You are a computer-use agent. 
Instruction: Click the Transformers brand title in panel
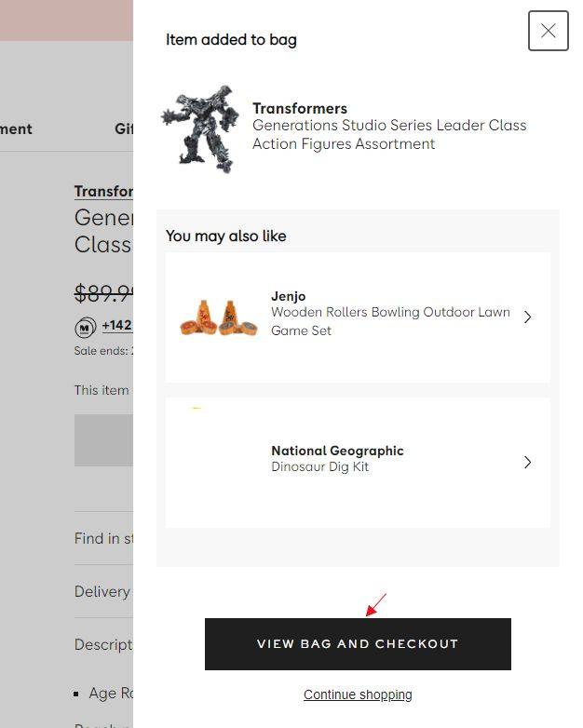pyautogui.click(x=300, y=108)
